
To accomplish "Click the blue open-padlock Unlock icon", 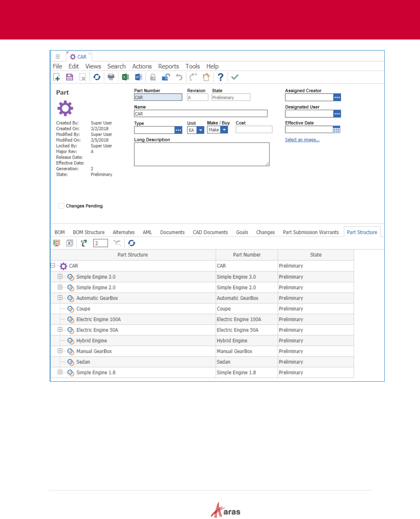I will [x=166, y=77].
